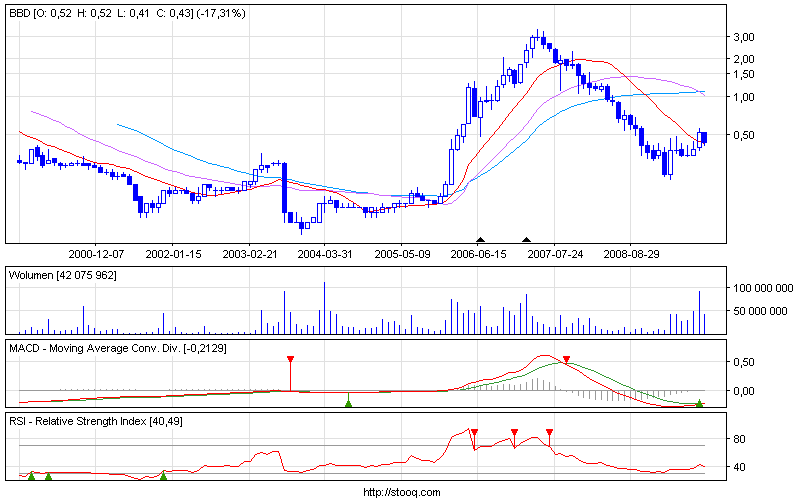Click the earliest green RSI buy marker

pyautogui.click(x=31, y=477)
